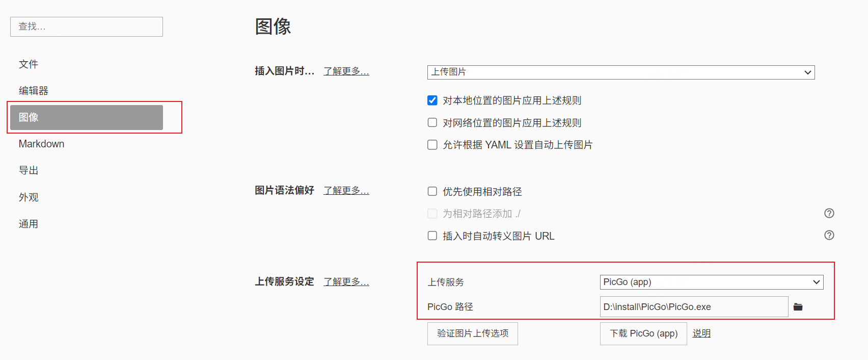Click help icon beside 为相对路径添加 ./
Screen dimensions: 868x360
pyautogui.click(x=829, y=213)
